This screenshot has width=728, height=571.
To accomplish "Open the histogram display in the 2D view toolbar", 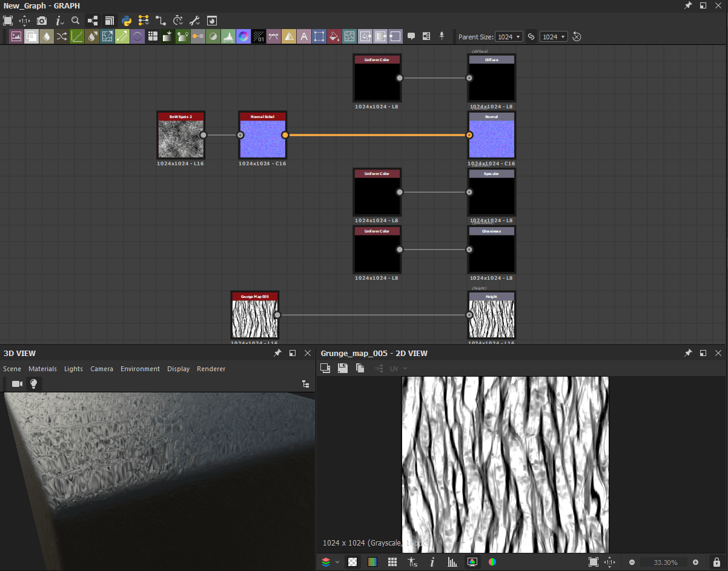I will [452, 562].
